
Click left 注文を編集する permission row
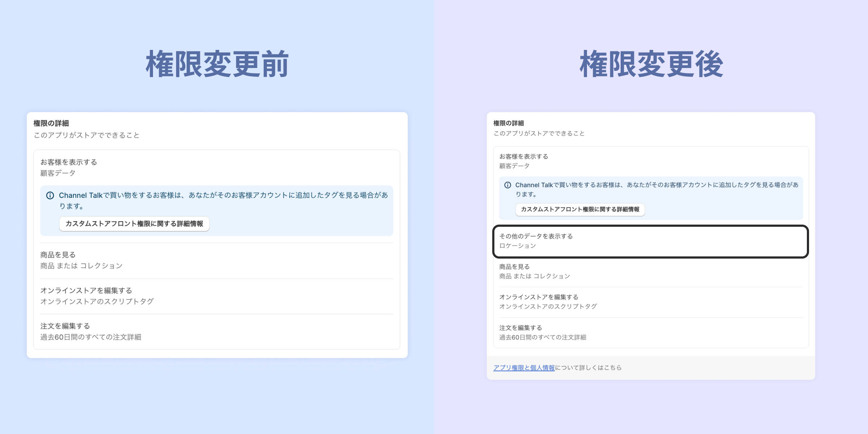tap(65, 326)
